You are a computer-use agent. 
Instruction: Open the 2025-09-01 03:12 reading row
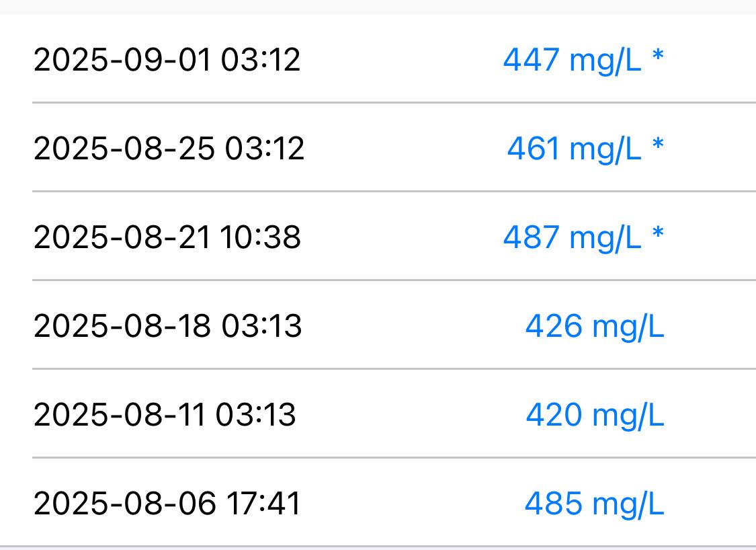pyautogui.click(x=378, y=59)
